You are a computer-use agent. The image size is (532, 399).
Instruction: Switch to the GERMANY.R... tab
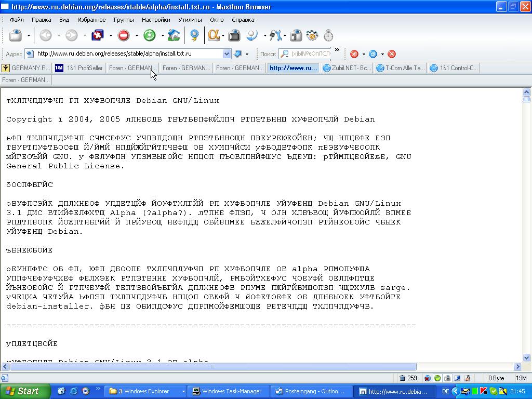click(x=26, y=68)
